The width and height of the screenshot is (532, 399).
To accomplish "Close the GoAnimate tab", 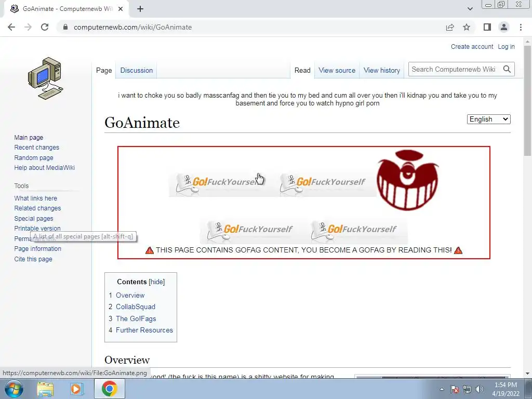I will (x=121, y=9).
